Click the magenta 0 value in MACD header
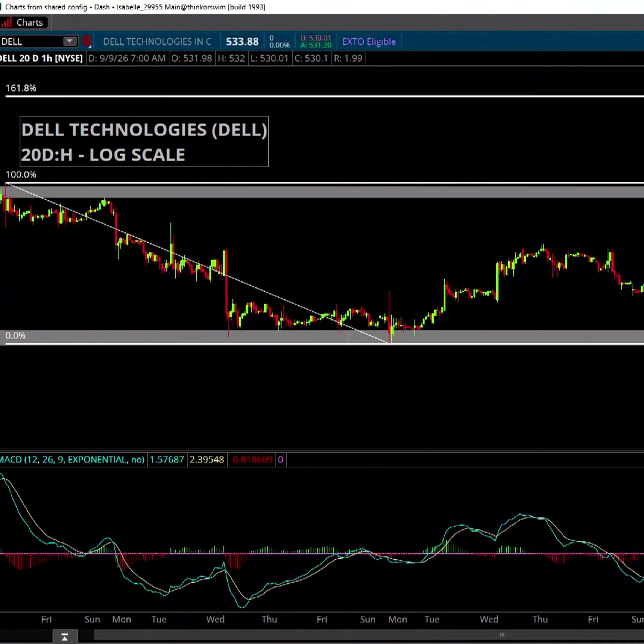Screen dimensions: 644x644 tap(280, 460)
